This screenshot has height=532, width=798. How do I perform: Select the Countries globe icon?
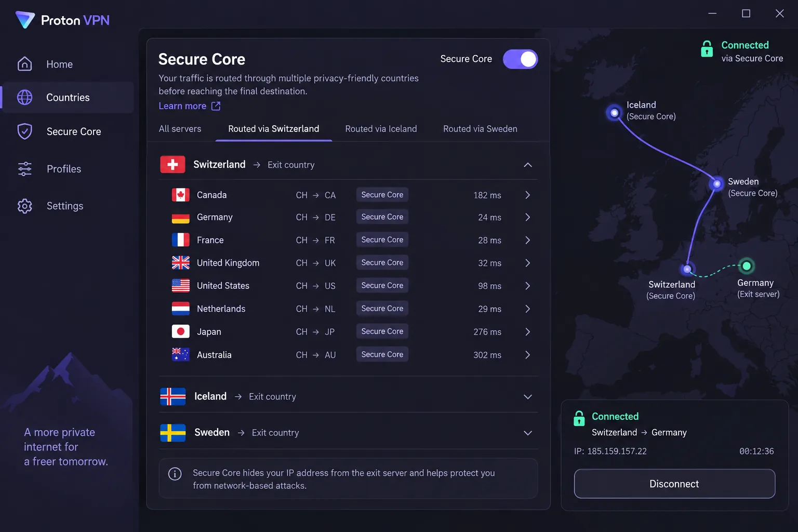24,97
